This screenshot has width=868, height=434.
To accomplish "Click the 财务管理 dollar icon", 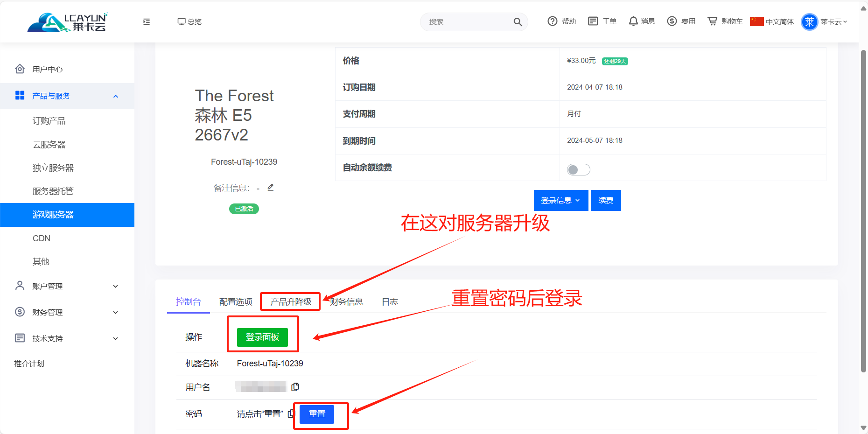I will pos(20,312).
